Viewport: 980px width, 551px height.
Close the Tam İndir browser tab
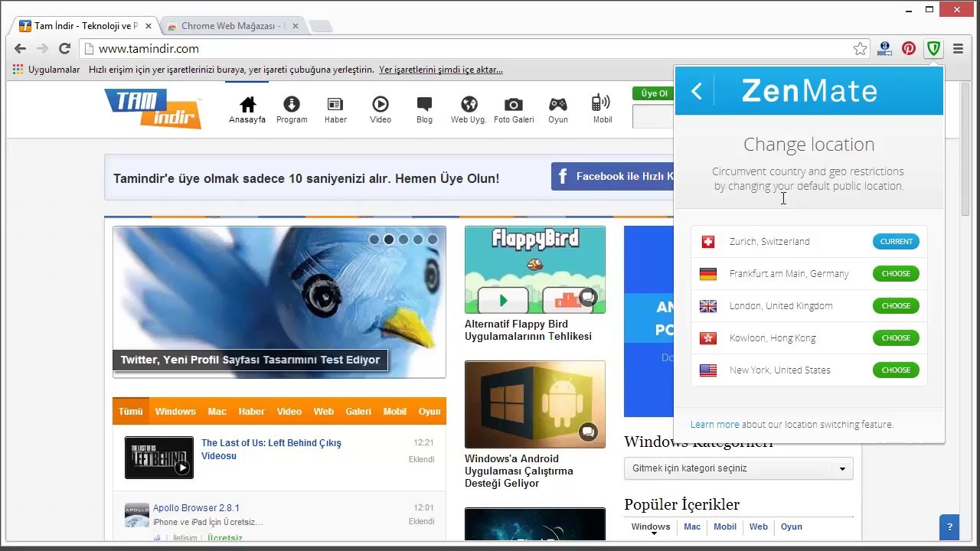point(150,26)
